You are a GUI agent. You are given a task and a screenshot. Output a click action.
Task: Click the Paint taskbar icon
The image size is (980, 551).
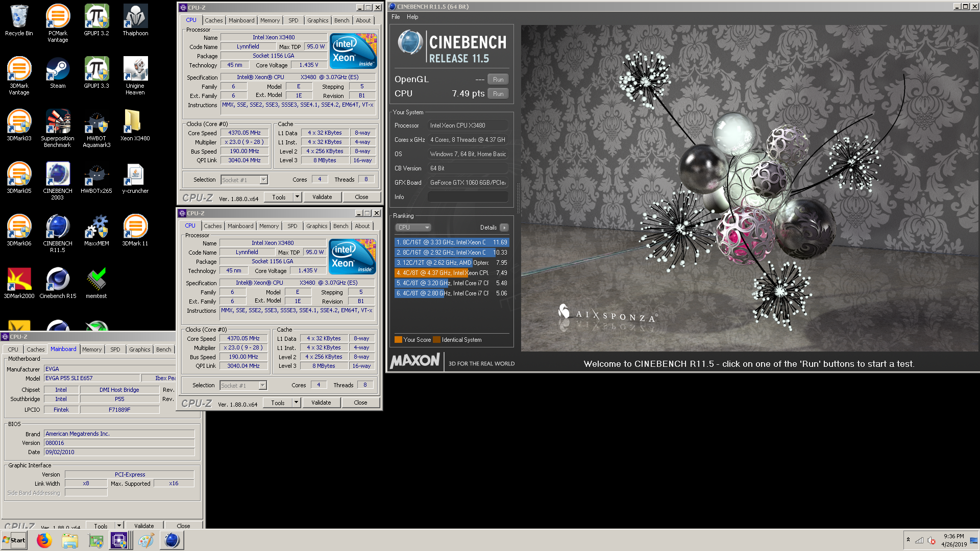(x=146, y=540)
